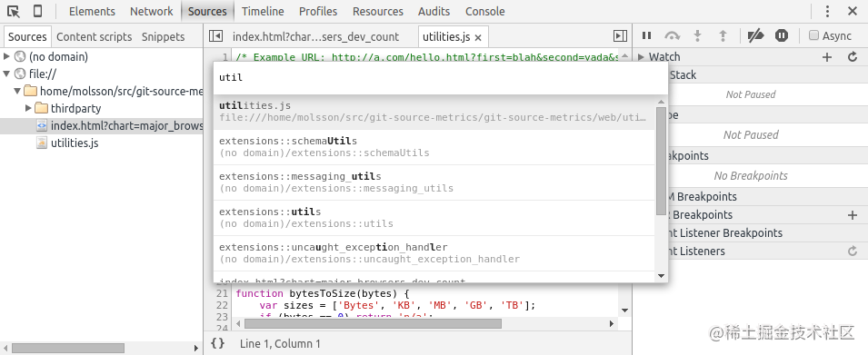Toggle pause on exceptions button
The height and width of the screenshot is (355, 868).
[781, 36]
